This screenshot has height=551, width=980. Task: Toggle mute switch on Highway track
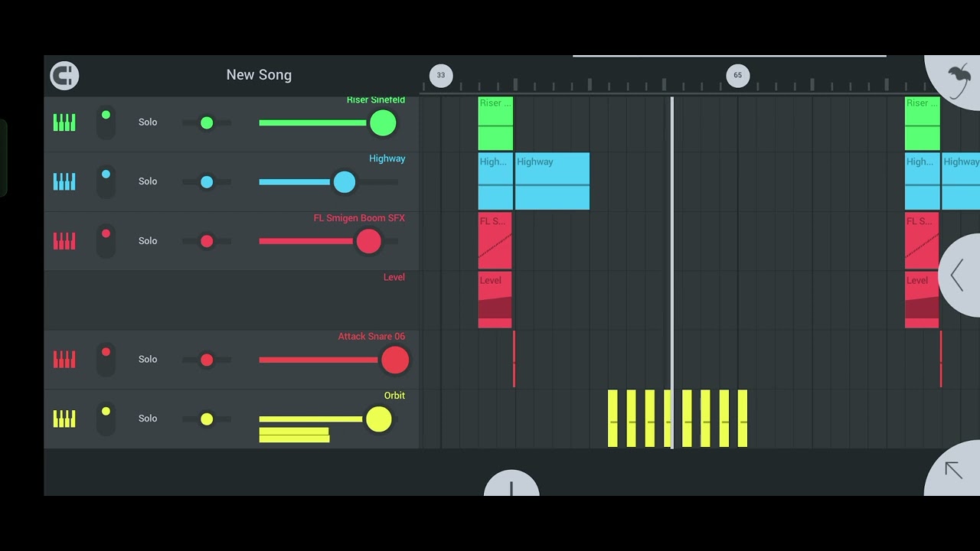click(106, 181)
